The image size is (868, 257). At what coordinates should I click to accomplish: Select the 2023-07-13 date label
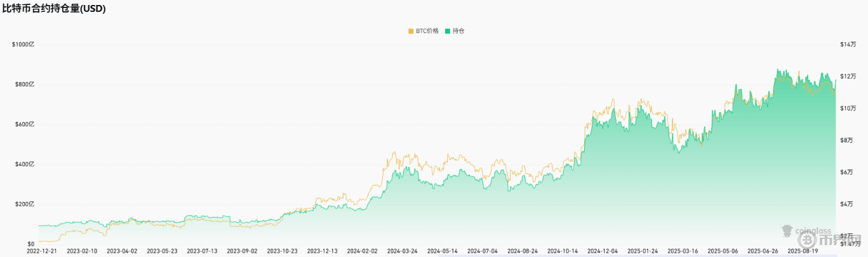(202, 251)
